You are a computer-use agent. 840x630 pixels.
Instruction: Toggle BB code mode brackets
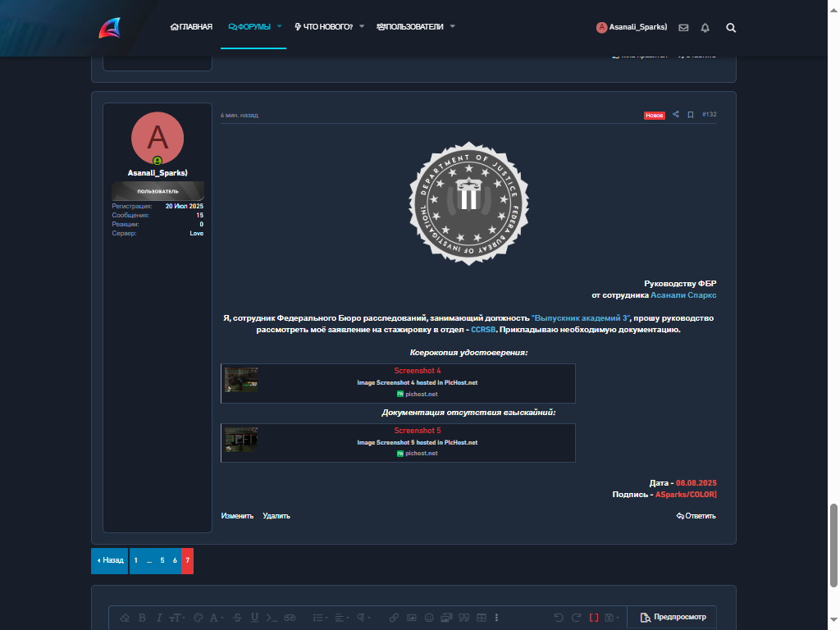(594, 618)
